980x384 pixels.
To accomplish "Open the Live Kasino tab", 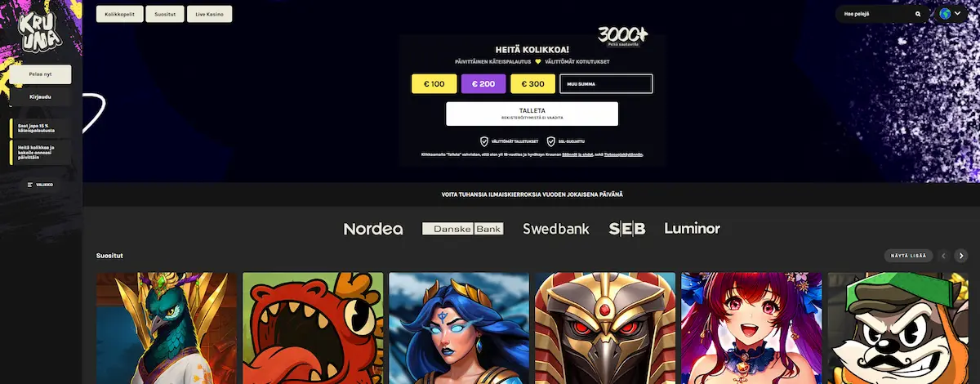I will pos(209,14).
